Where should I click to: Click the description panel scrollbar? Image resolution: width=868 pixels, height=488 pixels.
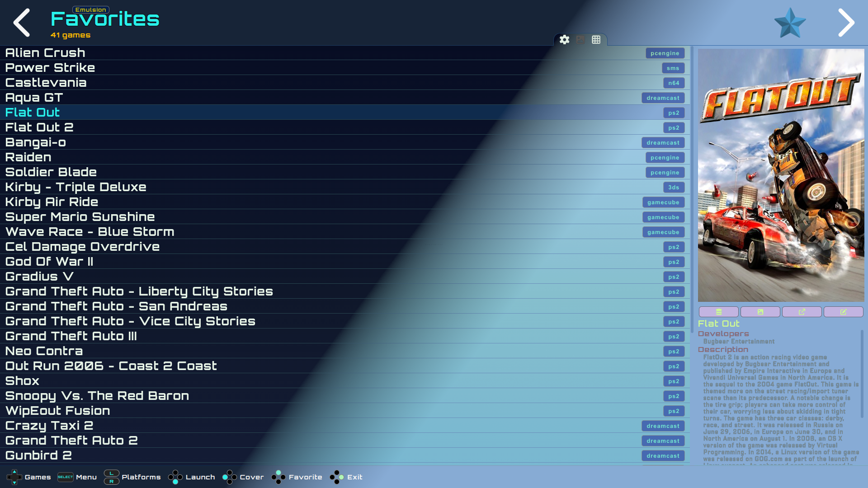click(x=862, y=373)
